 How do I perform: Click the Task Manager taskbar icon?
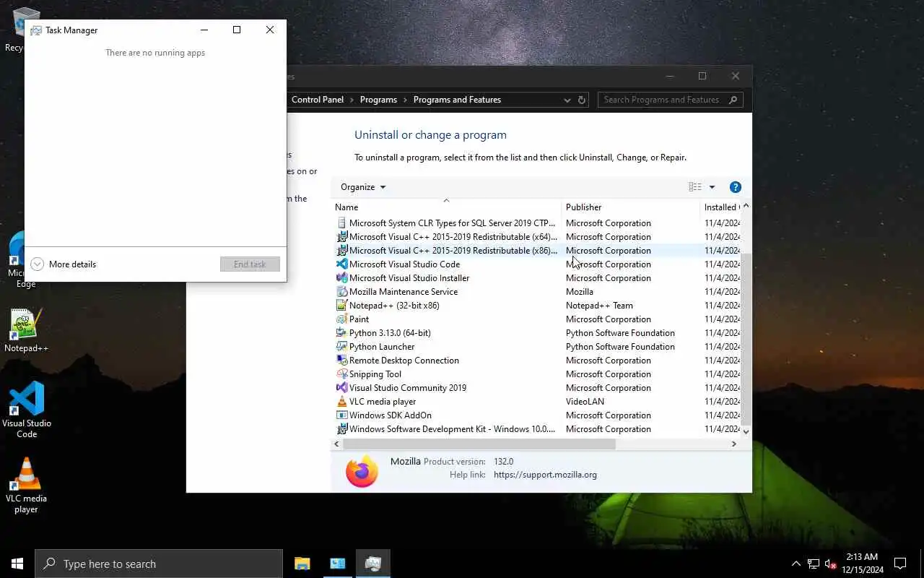[373, 564]
